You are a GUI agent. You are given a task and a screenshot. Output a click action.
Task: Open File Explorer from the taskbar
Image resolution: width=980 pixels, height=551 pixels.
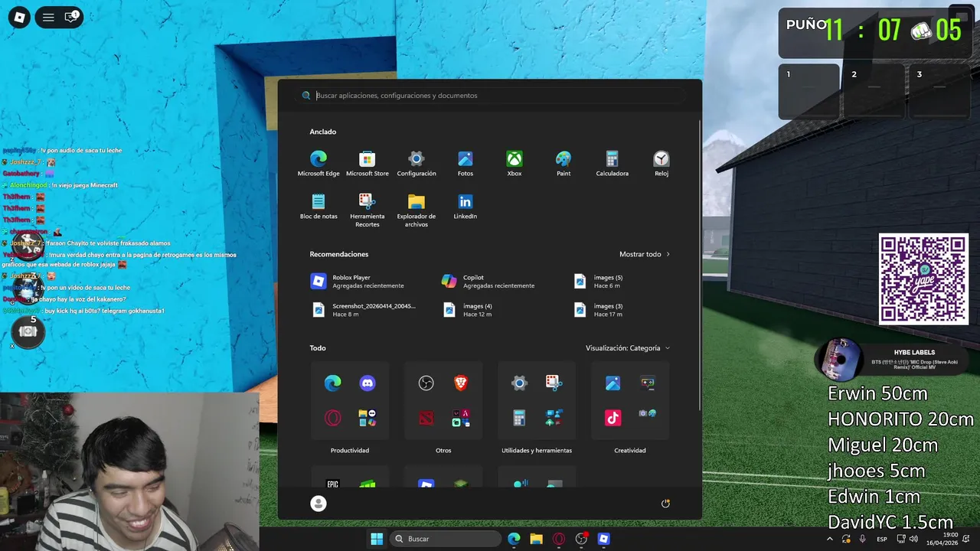536,539
